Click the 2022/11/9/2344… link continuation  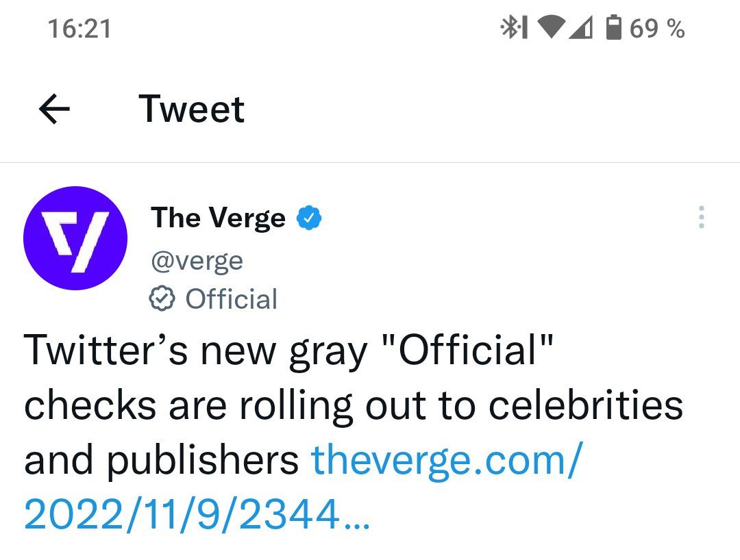click(197, 514)
